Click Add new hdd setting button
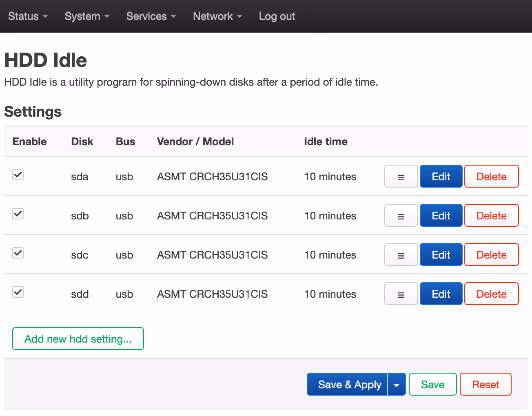 pos(78,339)
